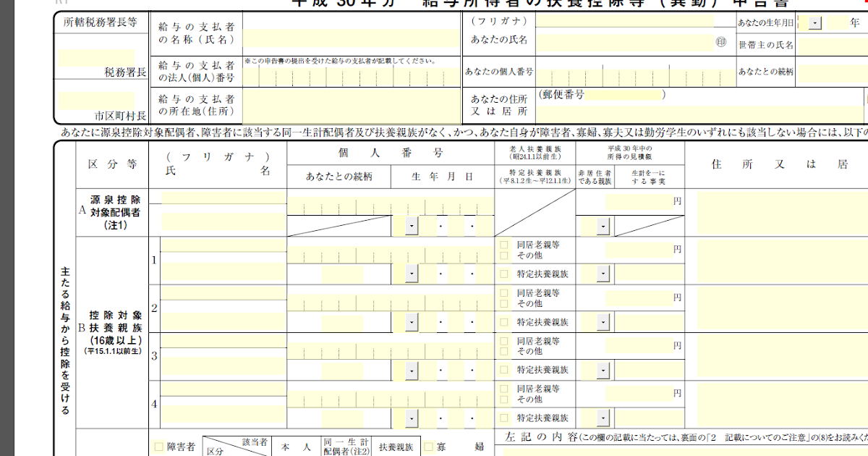Click the 税務署長 name field
Viewport: 868px width, 456px height.
pyautogui.click(x=97, y=57)
